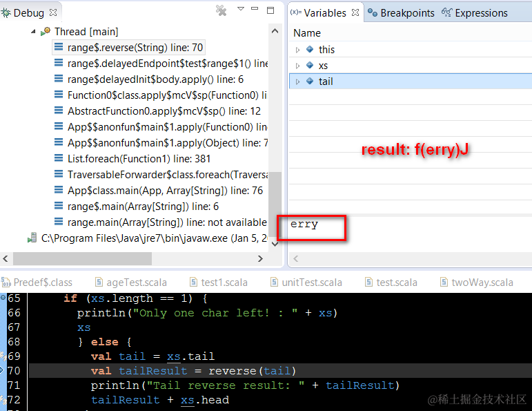Minimize the Debug view panel
532x411 pixels.
coord(255,8)
